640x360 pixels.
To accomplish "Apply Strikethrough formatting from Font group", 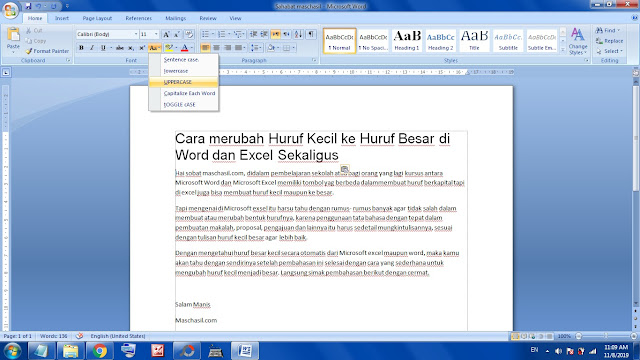I will pyautogui.click(x=120, y=48).
